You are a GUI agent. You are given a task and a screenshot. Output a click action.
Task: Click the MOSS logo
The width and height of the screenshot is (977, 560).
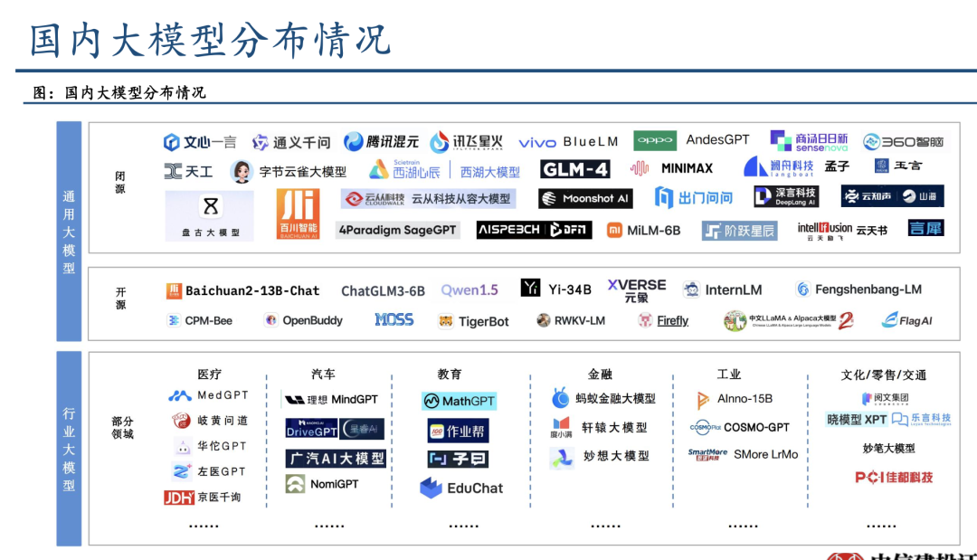(394, 320)
